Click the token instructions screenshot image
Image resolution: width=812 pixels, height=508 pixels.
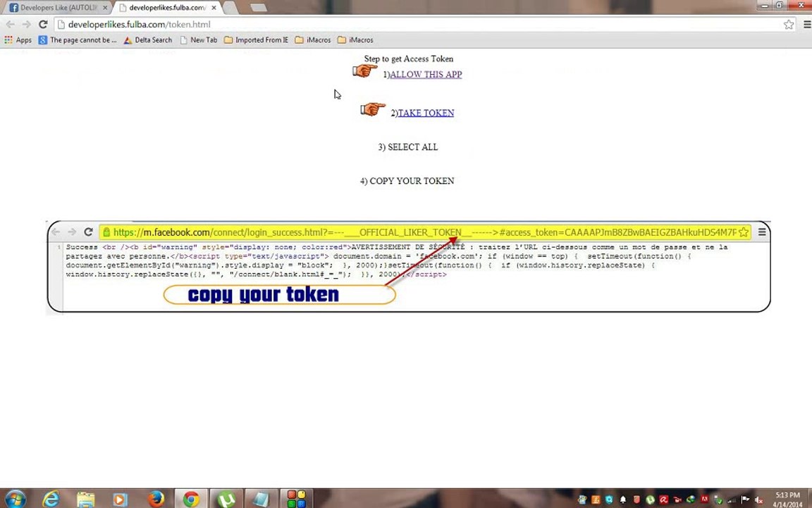pyautogui.click(x=408, y=267)
